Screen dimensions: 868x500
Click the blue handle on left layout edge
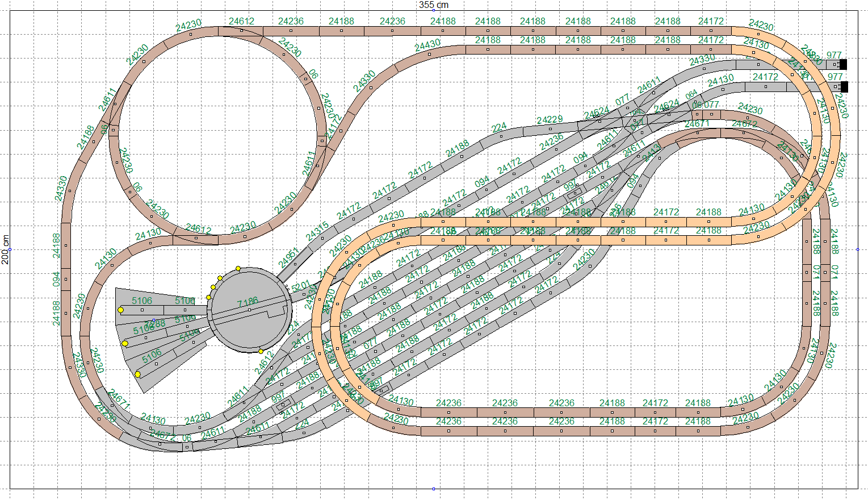coord(10,249)
